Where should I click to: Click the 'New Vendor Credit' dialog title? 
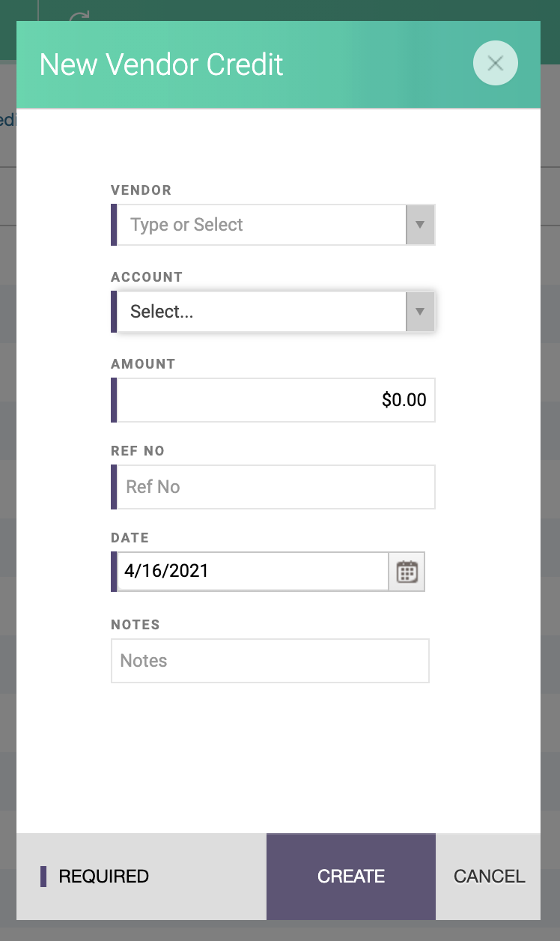tap(162, 64)
